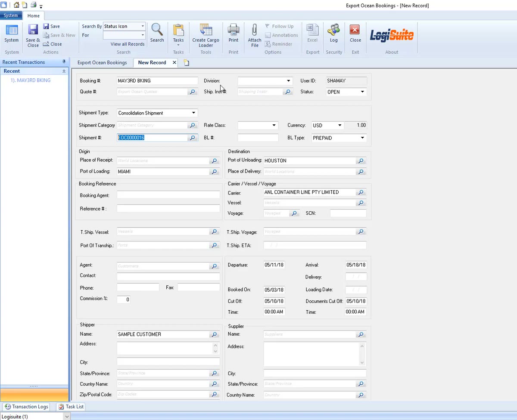Open the BL Type PREPAID dropdown
Image resolution: width=517 pixels, height=420 pixels.
[362, 138]
